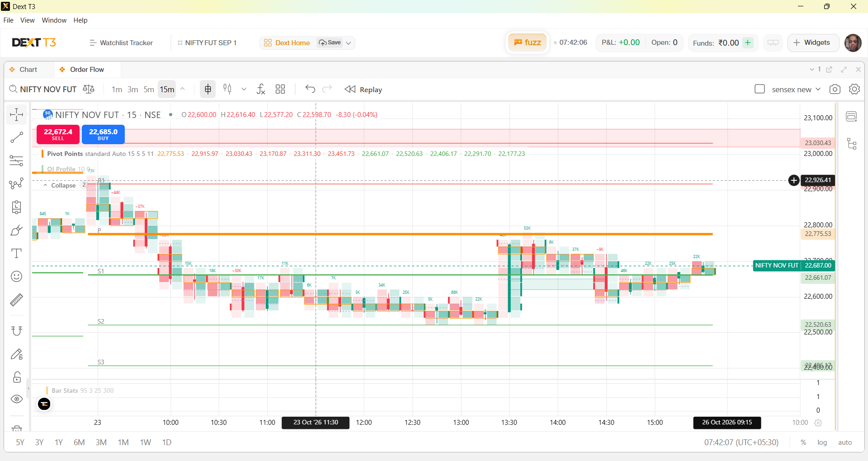The image size is (868, 461).
Task: Open the indicators fx button
Action: 261,89
